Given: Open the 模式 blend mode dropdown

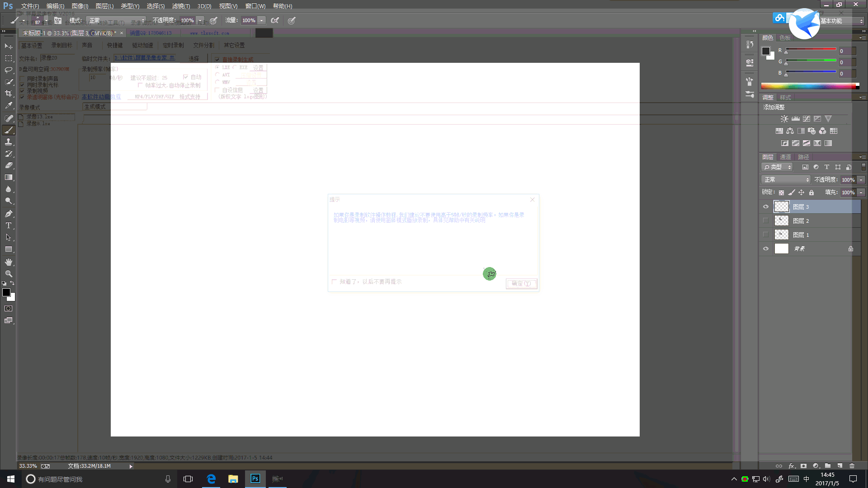Looking at the screenshot, I should pos(117,20).
